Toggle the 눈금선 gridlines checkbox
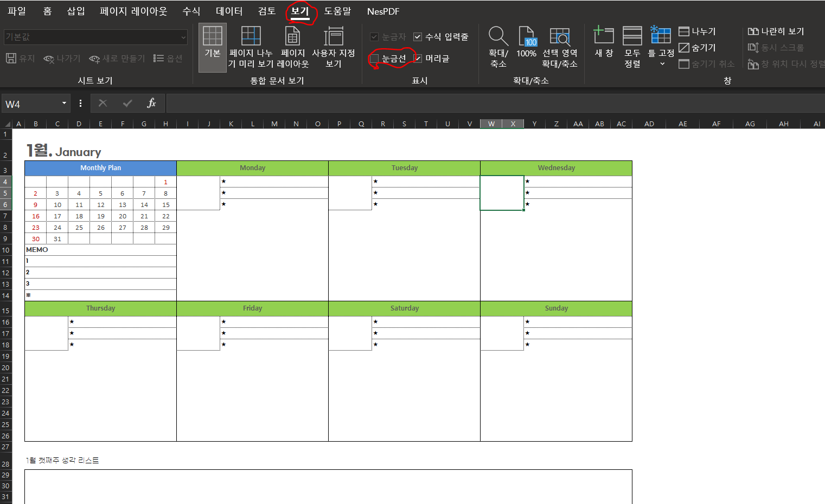The image size is (825, 504). point(374,59)
